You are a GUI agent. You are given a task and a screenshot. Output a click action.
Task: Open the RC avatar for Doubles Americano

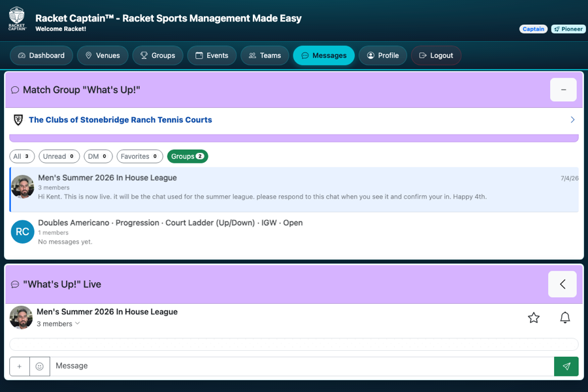tap(22, 231)
